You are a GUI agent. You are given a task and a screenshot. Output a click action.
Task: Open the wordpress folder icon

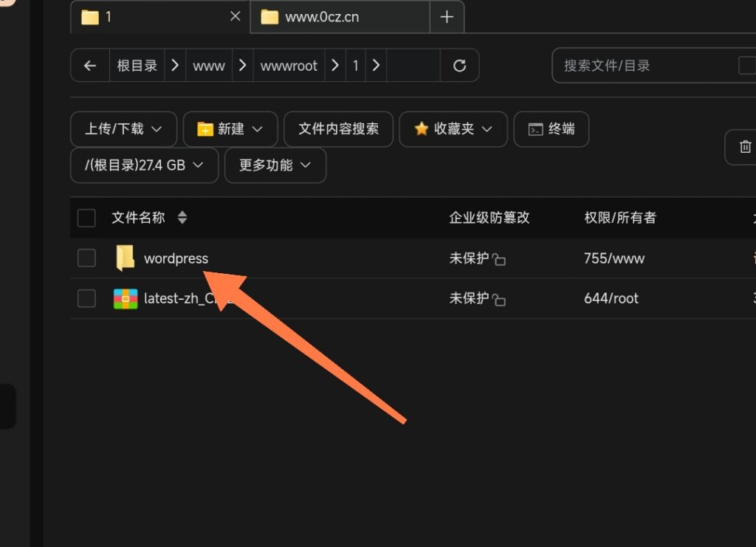(125, 258)
